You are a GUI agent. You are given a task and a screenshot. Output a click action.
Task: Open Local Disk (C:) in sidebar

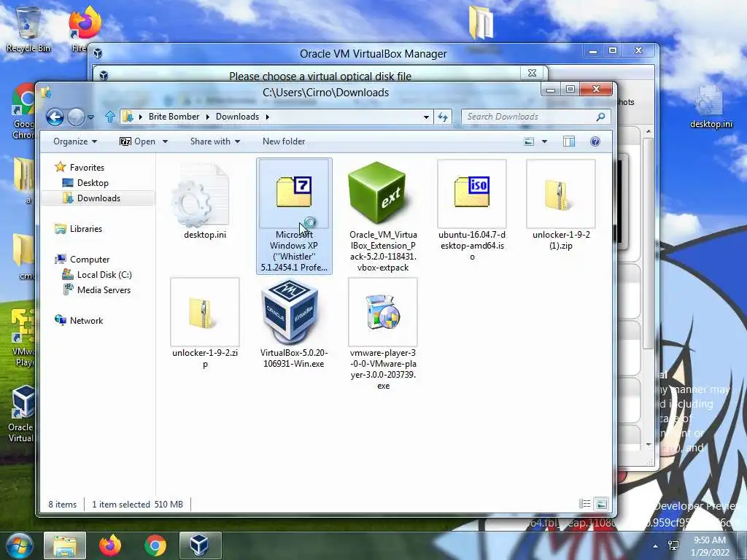(104, 275)
